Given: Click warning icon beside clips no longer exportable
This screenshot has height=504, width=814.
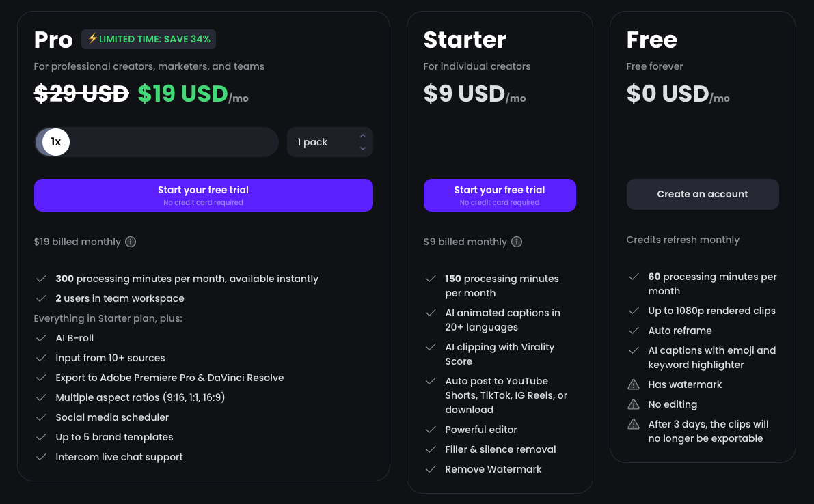Looking at the screenshot, I should click(634, 424).
